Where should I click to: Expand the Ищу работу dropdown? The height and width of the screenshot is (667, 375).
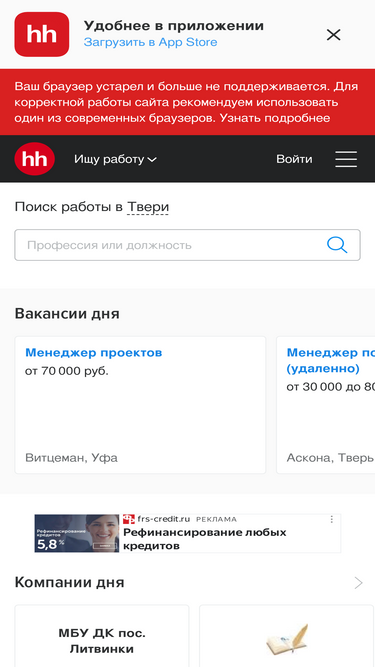coord(115,160)
